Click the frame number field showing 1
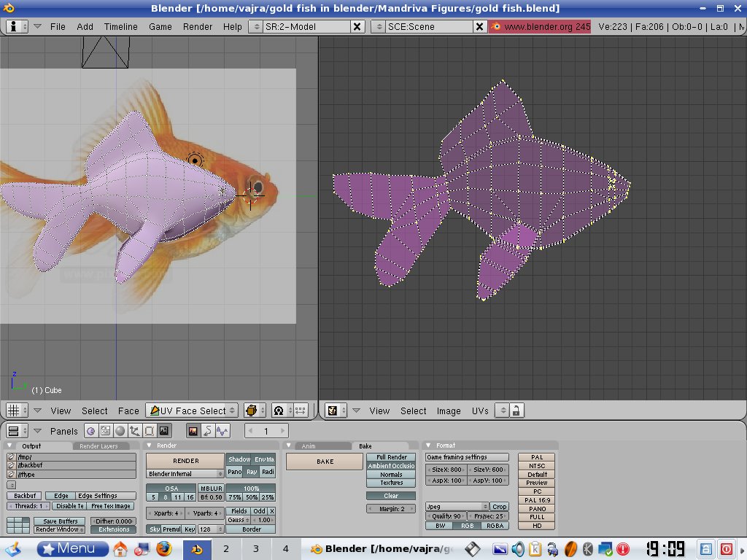Viewport: 747px width, 560px height. pos(266,430)
